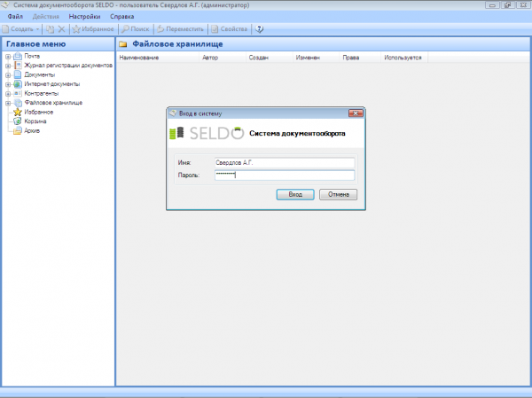
Task: Click the help question mark icon
Action: coord(259,29)
